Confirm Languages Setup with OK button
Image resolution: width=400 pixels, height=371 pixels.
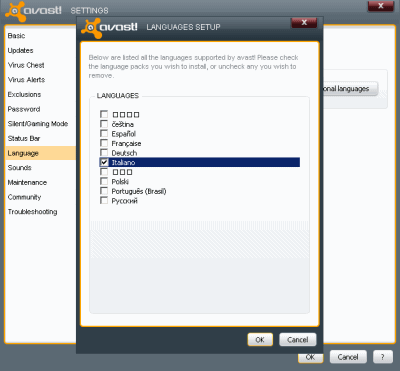pyautogui.click(x=260, y=340)
